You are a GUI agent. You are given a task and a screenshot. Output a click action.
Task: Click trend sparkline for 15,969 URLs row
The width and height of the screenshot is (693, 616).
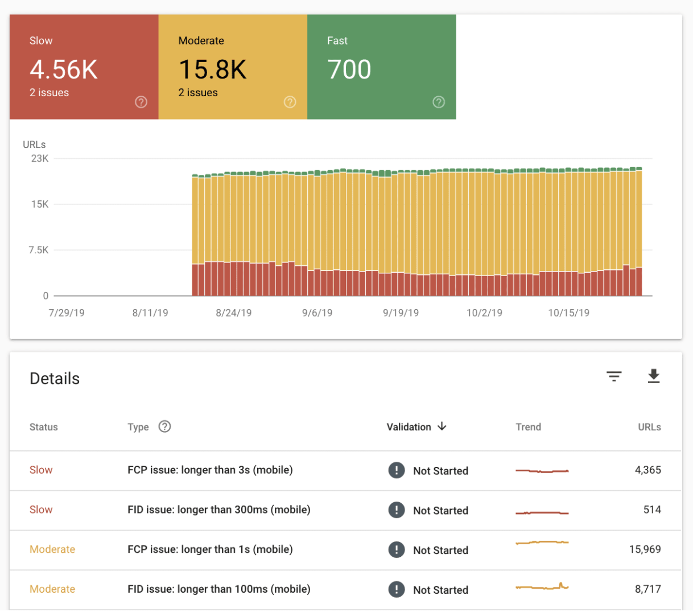542,543
